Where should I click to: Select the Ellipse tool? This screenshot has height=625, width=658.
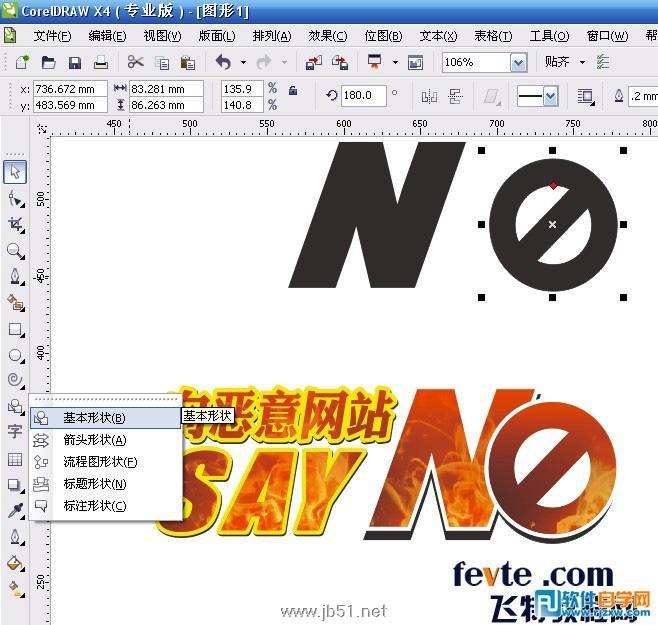tap(15, 355)
